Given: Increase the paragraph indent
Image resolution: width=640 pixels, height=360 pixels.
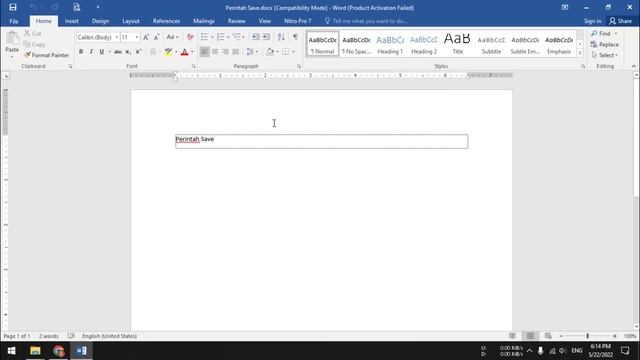Looking at the screenshot, I should [x=266, y=37].
